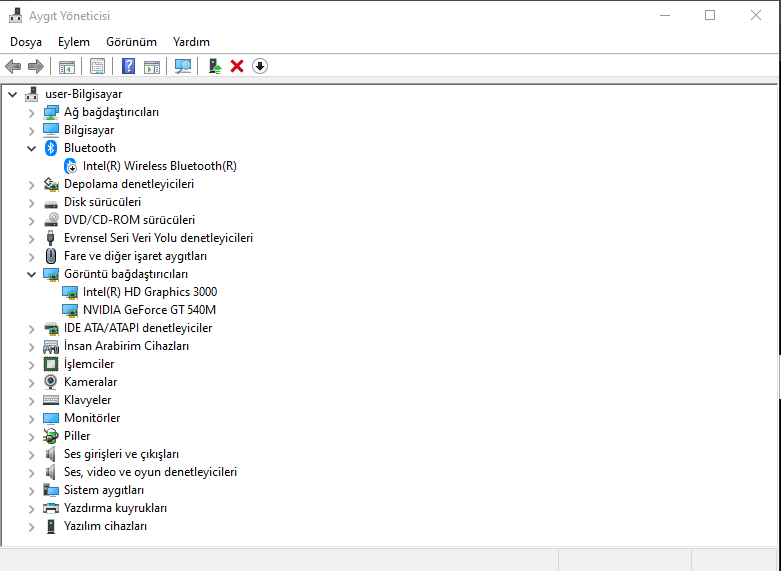781x571 pixels.
Task: Select Evrensel Seri Veri Yolu denetleyicileri
Action: [x=158, y=238]
